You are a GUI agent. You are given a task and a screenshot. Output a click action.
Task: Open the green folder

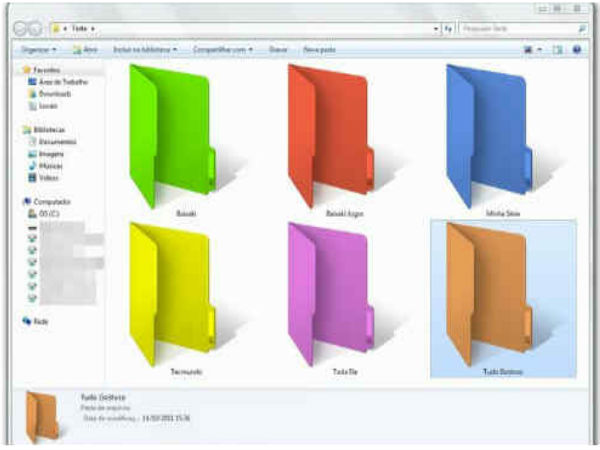[172, 135]
